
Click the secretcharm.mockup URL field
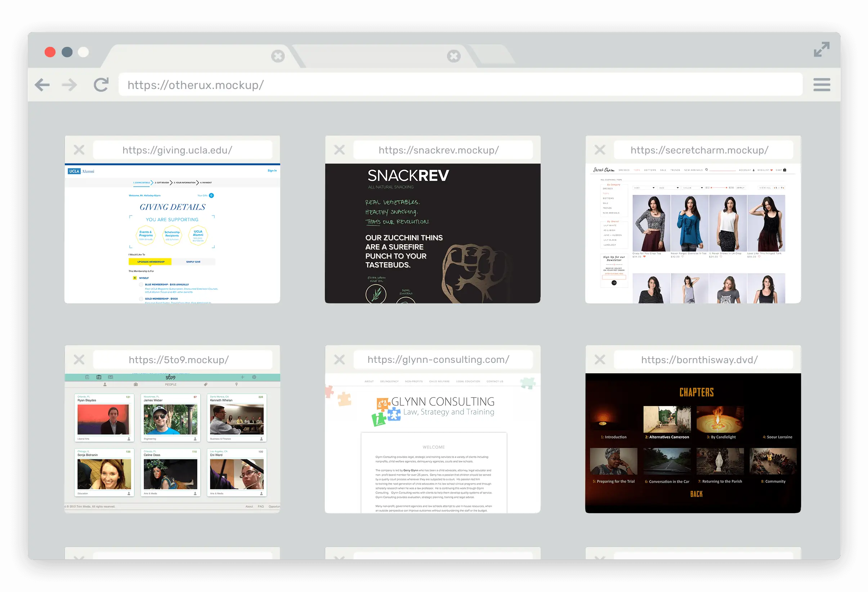coord(703,150)
